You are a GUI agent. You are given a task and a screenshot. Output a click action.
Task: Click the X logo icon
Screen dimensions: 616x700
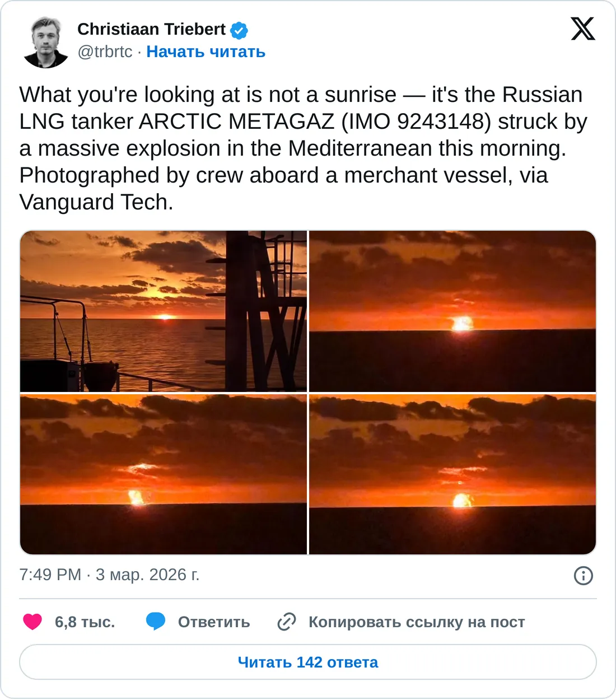583,29
